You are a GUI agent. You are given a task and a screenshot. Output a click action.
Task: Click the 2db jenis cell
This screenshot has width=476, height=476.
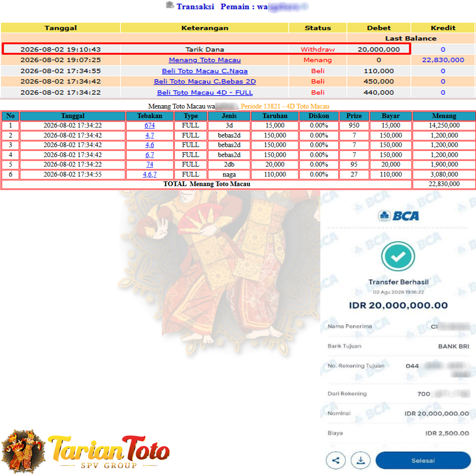tap(229, 165)
